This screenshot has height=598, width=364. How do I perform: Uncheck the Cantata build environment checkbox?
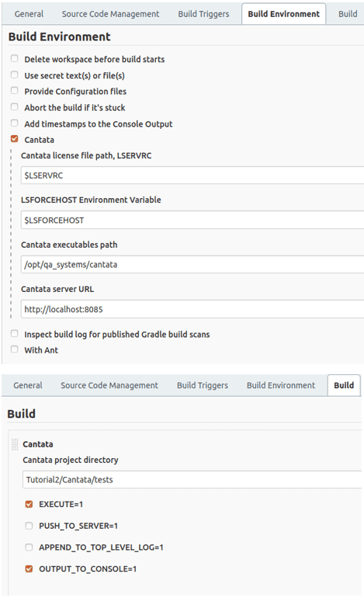click(x=15, y=139)
